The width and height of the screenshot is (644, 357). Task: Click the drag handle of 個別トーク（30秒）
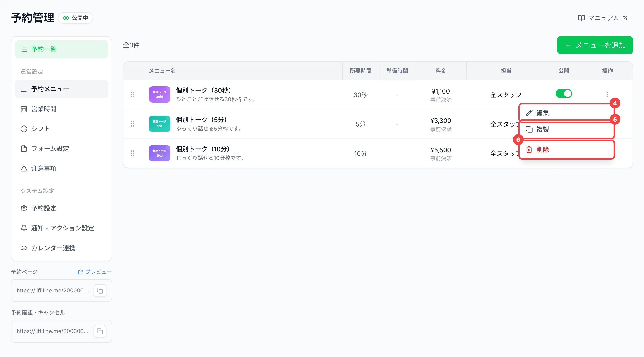point(133,94)
